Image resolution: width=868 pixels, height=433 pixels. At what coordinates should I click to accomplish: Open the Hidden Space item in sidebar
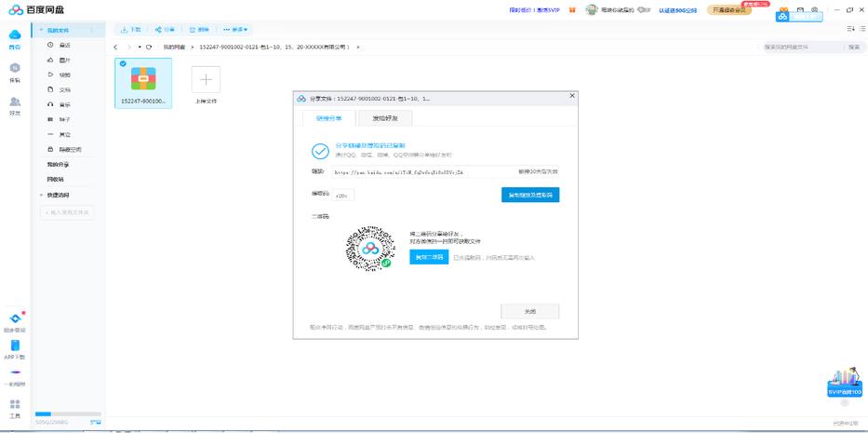click(x=65, y=150)
